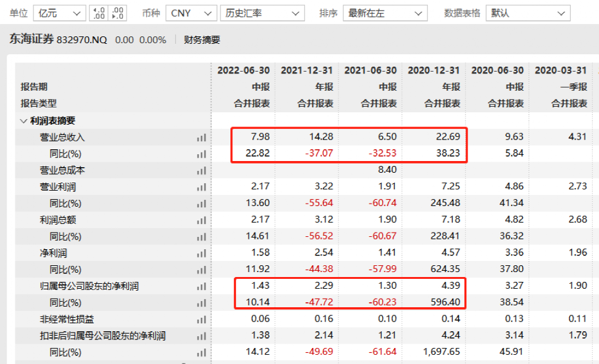This screenshot has height=364, width=599.
Task: Click the 2022-06-30 column header
Action: [x=243, y=70]
